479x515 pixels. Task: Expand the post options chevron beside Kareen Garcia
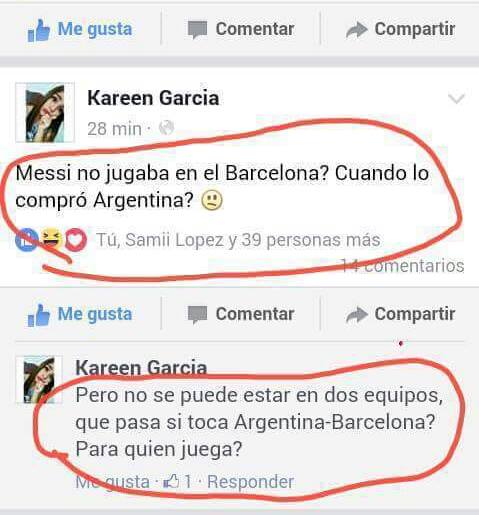coord(456,99)
